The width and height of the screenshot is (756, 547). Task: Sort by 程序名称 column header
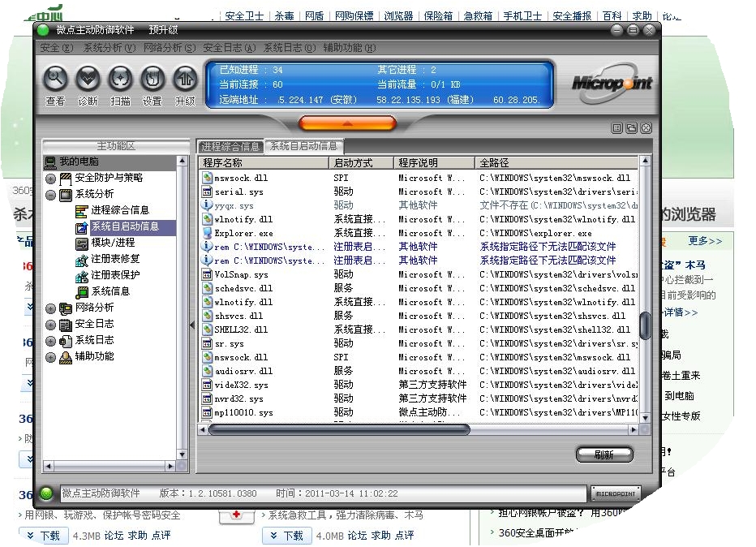(x=264, y=162)
